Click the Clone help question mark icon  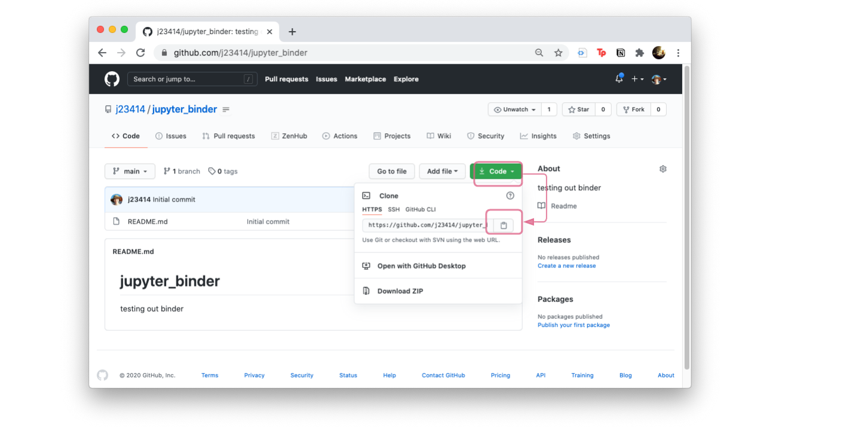coord(510,196)
